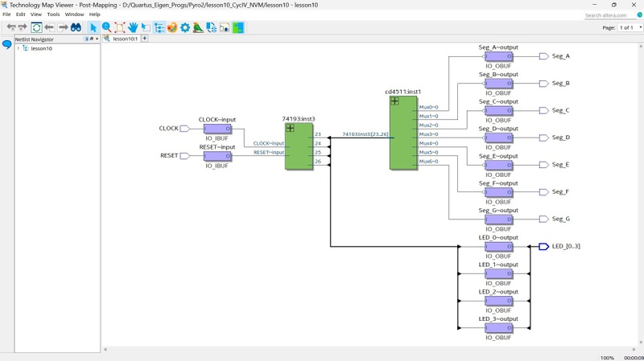Click the green-blue split panel icon
The width and height of the screenshot is (644, 361).
click(x=237, y=27)
